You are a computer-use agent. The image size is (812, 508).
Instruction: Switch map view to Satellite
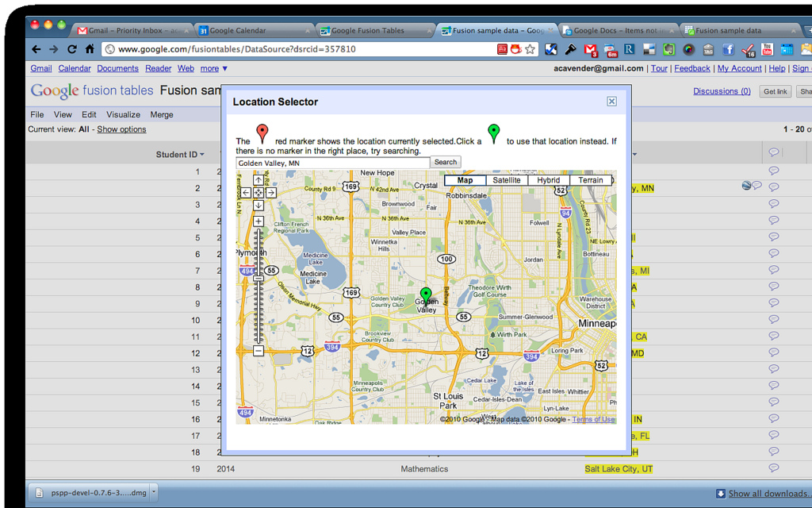[507, 180]
